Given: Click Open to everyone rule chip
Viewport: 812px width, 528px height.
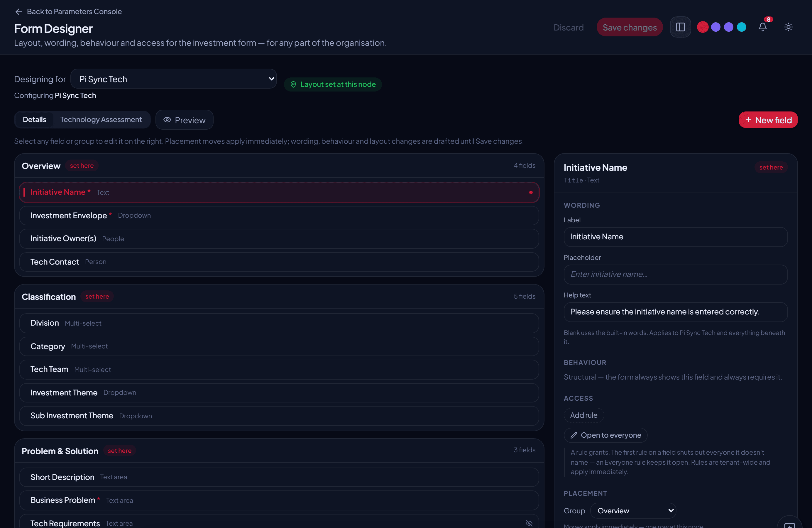Looking at the screenshot, I should tap(605, 435).
